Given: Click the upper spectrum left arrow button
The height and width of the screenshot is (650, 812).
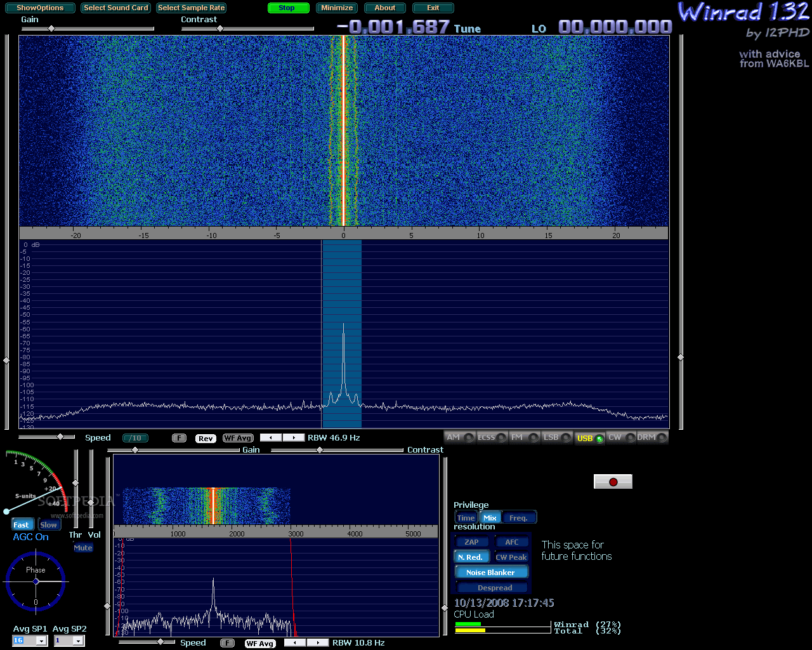Looking at the screenshot, I should tap(271, 438).
